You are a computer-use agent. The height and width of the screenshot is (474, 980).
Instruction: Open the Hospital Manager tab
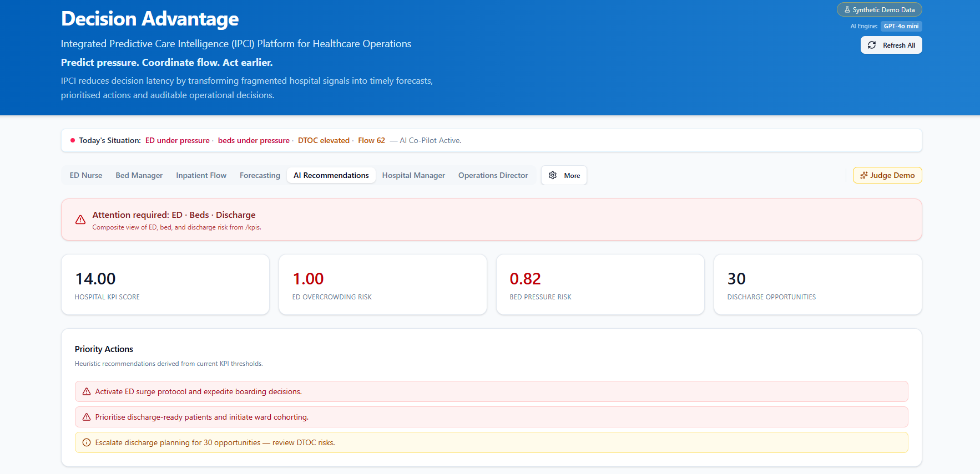(413, 175)
